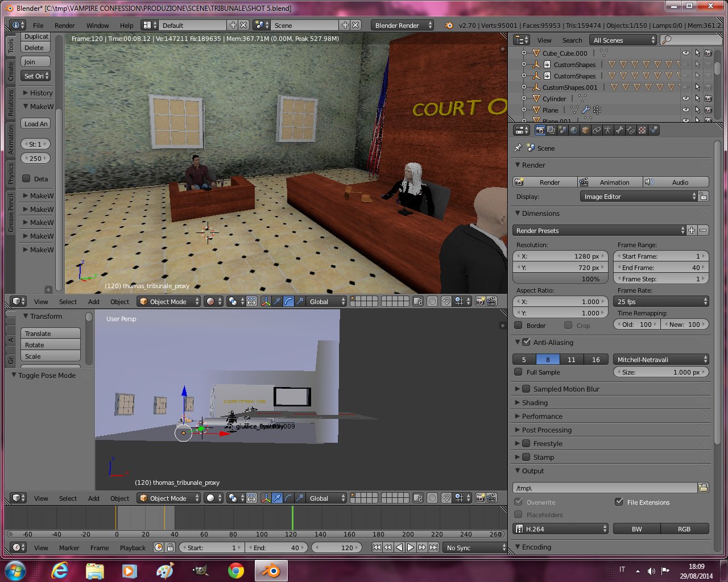728x582 pixels.
Task: Toggle visibility eye on the Plane row
Action: pos(686,110)
